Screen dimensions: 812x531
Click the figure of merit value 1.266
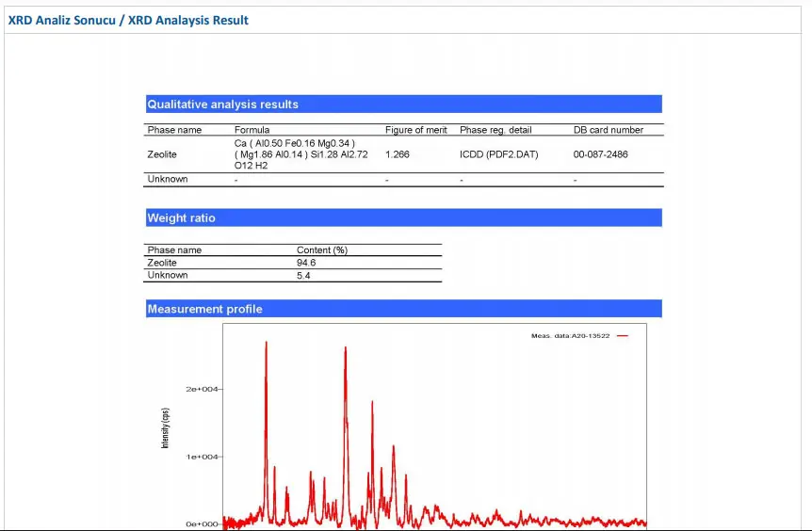tap(398, 154)
